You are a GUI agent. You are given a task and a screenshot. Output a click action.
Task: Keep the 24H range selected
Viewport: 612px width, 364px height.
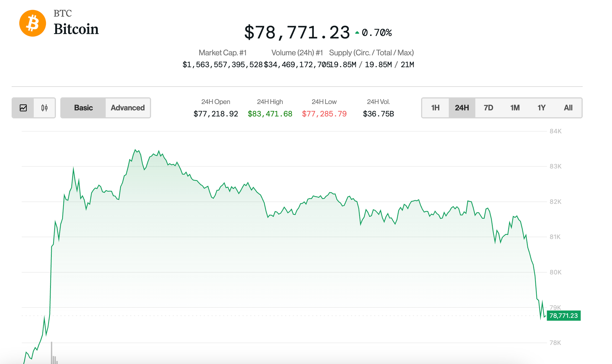pos(461,108)
